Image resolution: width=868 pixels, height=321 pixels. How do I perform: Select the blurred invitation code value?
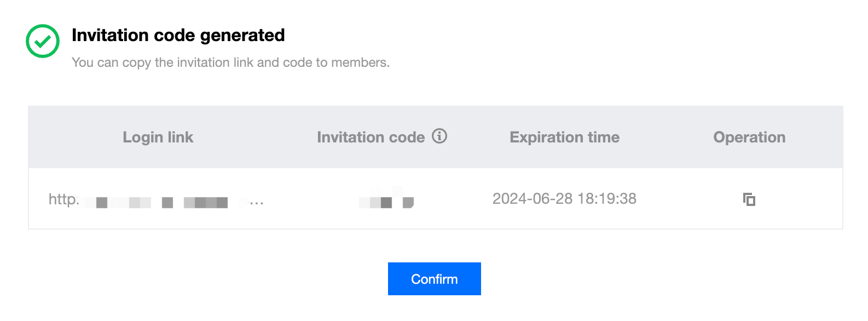386,200
